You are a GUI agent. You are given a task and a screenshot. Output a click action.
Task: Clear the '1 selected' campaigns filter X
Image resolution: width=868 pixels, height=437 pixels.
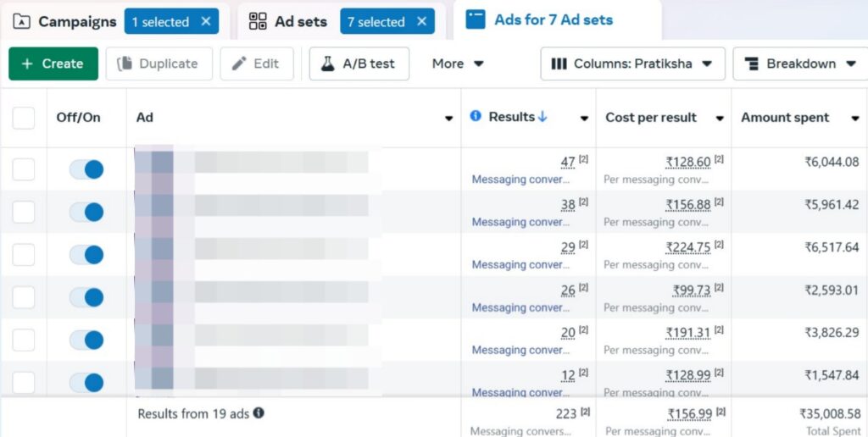coord(206,22)
